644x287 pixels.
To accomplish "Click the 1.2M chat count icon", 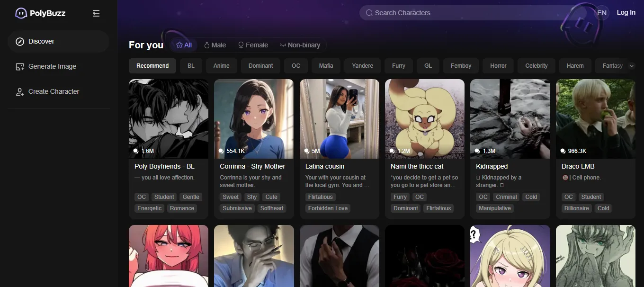I will coord(392,151).
